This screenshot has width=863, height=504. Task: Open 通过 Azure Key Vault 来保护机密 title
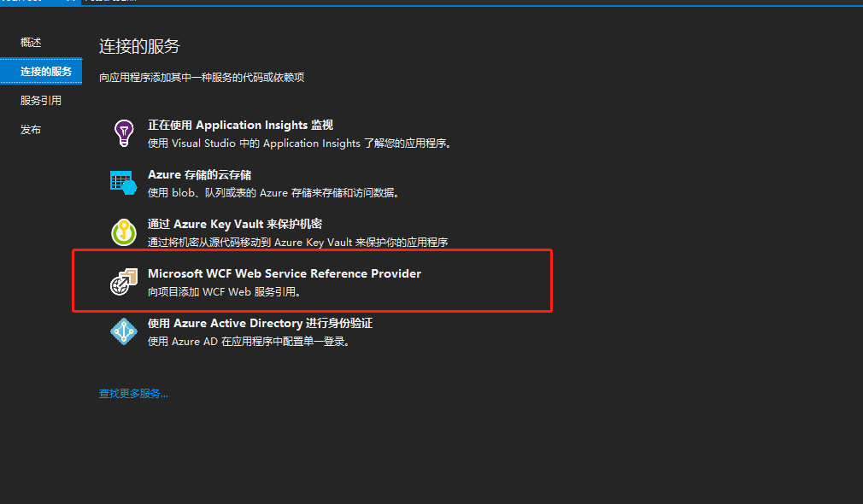(x=235, y=224)
